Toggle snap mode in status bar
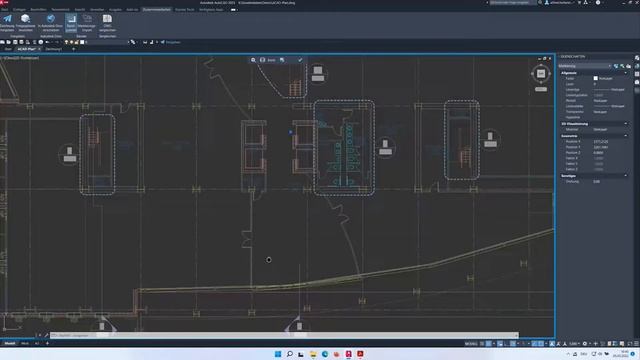 coord(489,344)
